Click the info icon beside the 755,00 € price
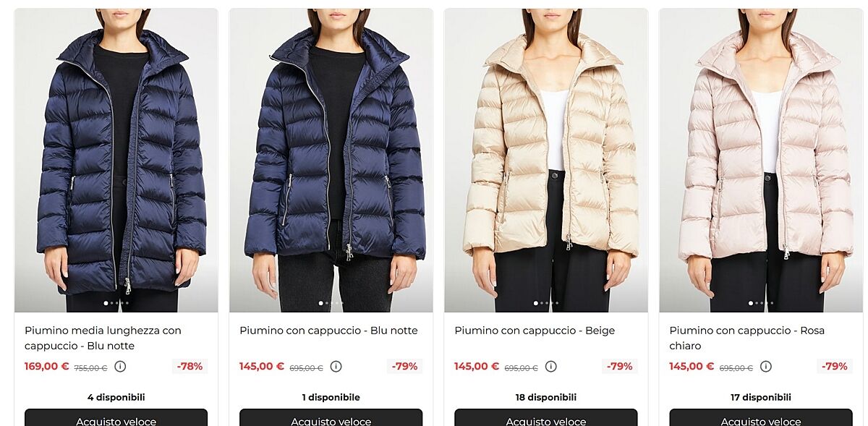Screen dimensions: 868x426 [120, 367]
